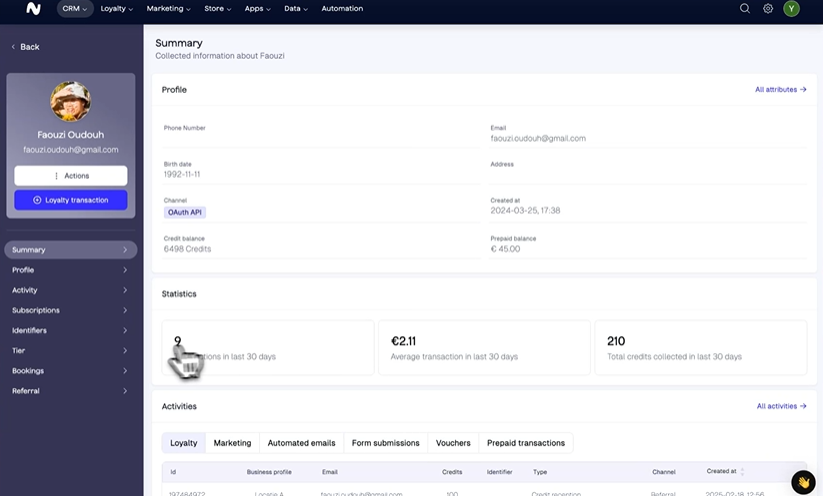The height and width of the screenshot is (496, 823).
Task: Click the Identifier column header
Action: coord(499,472)
